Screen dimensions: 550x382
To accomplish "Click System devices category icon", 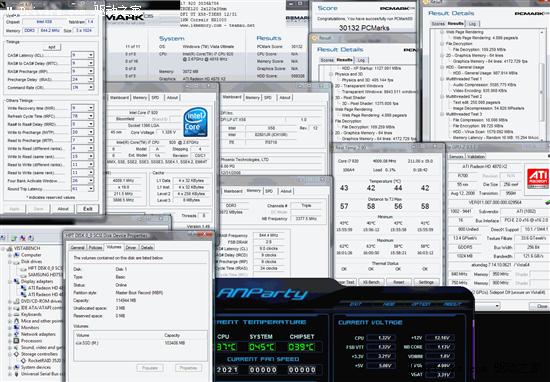I will coord(16,367).
